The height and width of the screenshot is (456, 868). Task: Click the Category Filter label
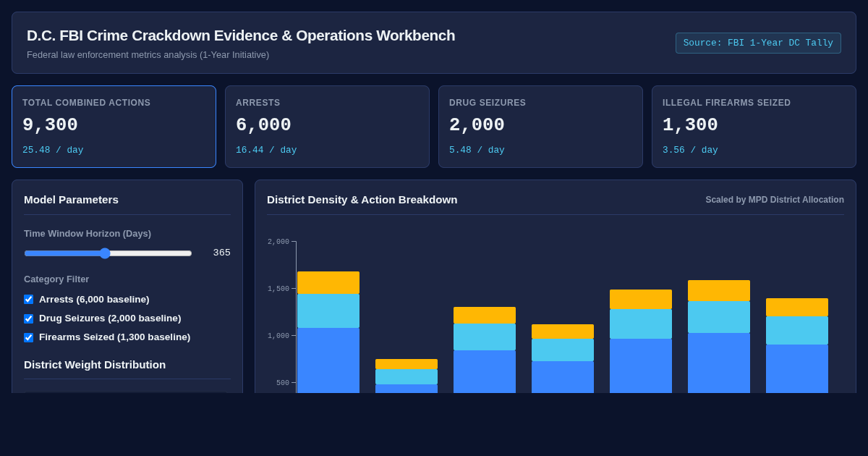coord(56,279)
